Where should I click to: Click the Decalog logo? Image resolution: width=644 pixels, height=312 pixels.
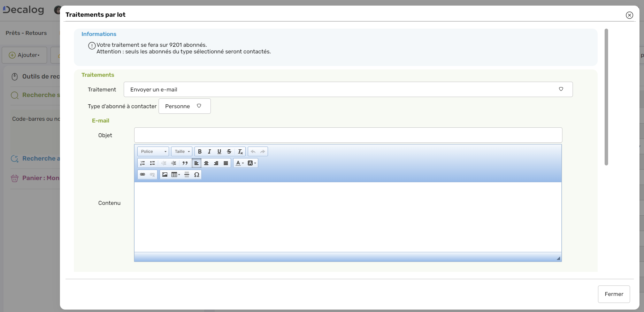(23, 10)
